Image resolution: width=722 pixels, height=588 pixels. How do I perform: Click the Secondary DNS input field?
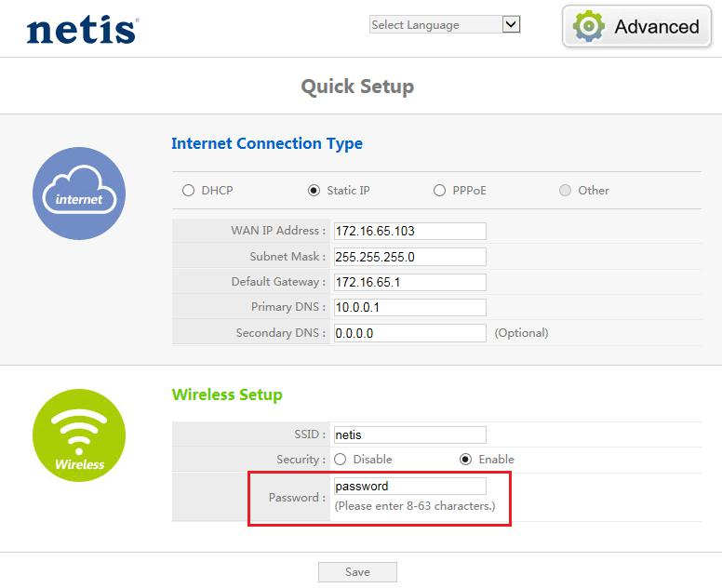(409, 333)
